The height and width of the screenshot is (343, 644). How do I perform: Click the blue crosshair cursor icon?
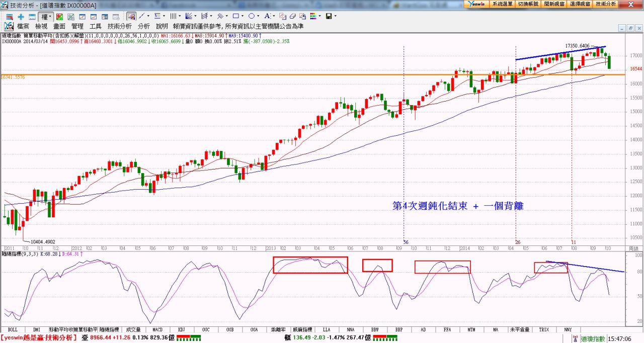(x=21, y=17)
